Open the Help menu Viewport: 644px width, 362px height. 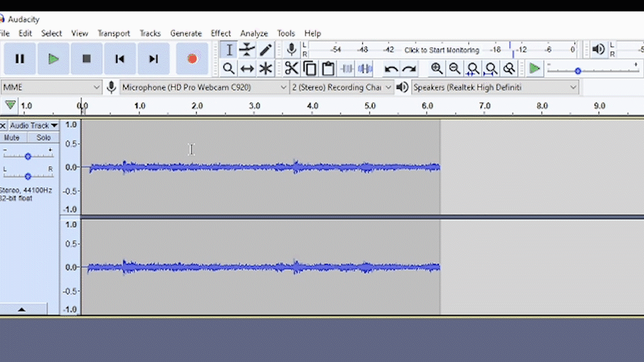(312, 33)
